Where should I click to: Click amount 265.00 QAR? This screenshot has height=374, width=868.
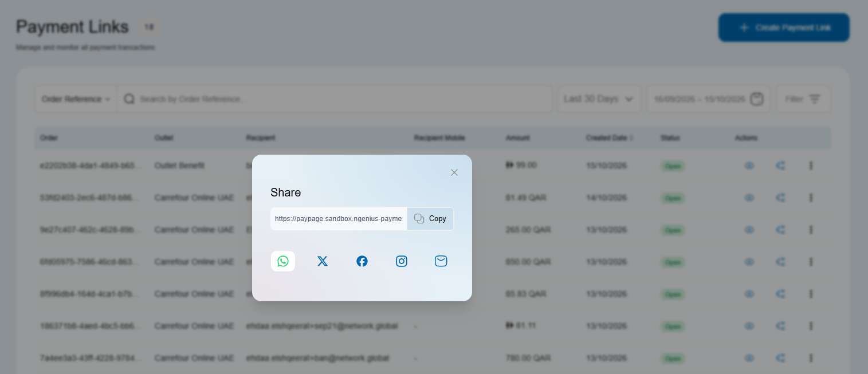tap(528, 230)
